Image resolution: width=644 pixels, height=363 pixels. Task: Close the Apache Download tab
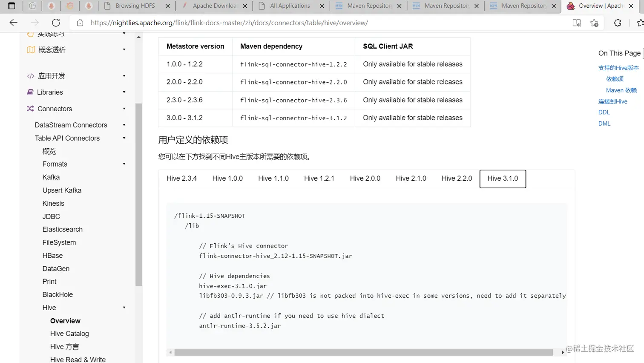coord(245,6)
